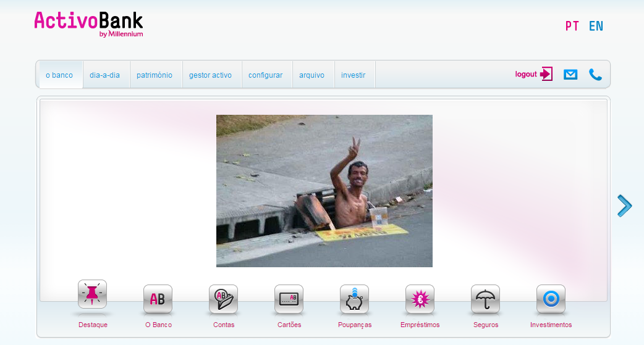Switch language to EN
Screen dimensions: 644x345
click(x=596, y=27)
